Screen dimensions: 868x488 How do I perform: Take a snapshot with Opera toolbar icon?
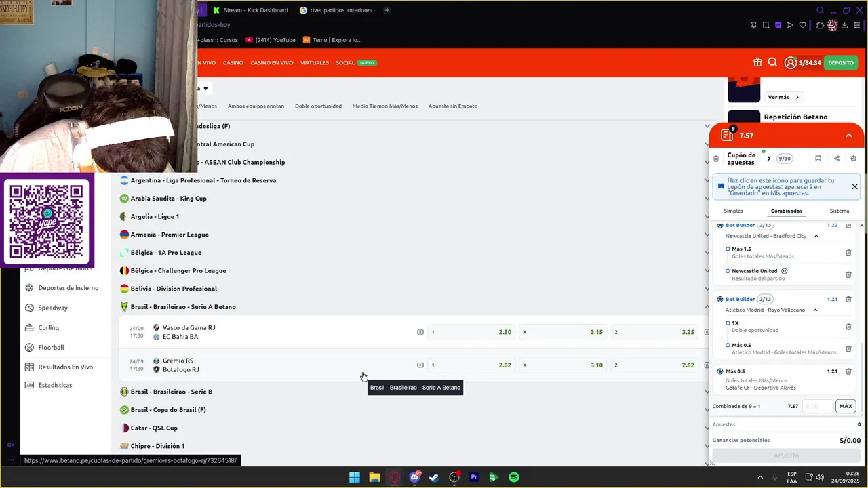pyautogui.click(x=766, y=25)
